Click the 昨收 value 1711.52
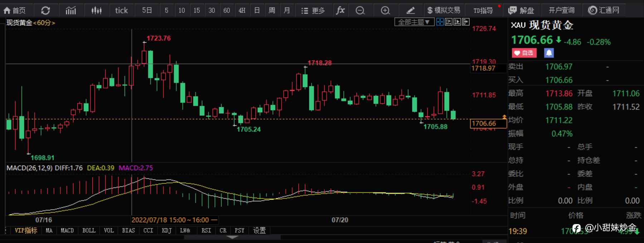The width and height of the screenshot is (644, 243). (626, 107)
